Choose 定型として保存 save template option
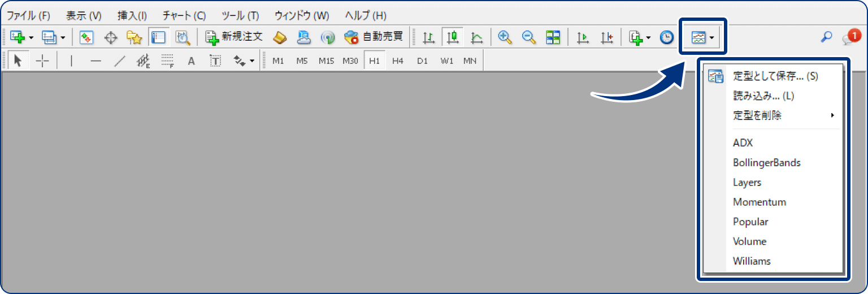The image size is (868, 294). 775,76
